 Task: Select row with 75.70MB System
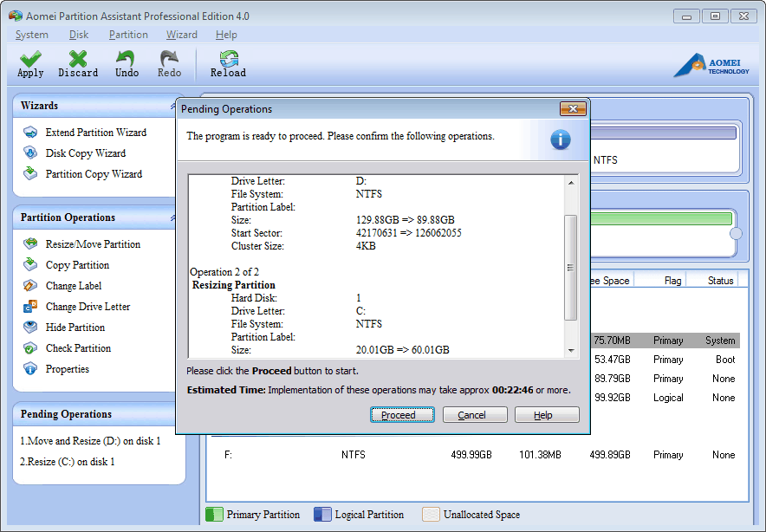pos(665,341)
